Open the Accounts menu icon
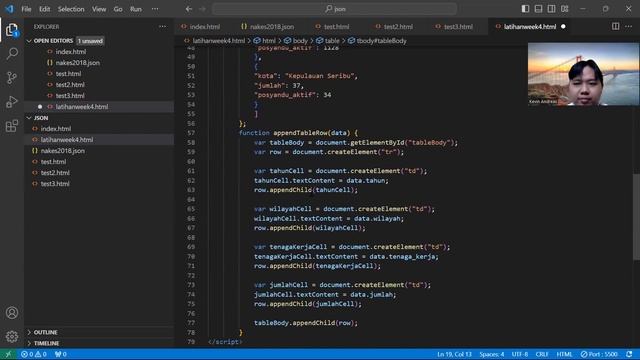640x360 pixels. point(12,313)
